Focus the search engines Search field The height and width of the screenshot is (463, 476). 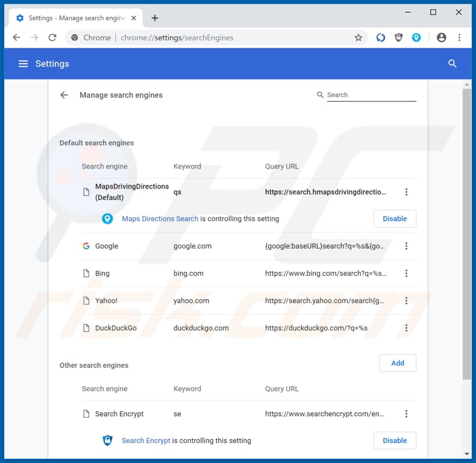tap(371, 95)
